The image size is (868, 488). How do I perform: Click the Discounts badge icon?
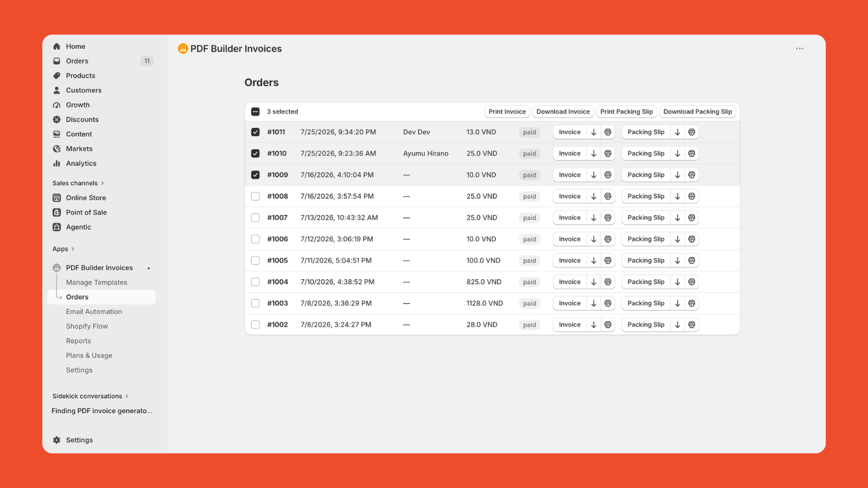pos(56,120)
